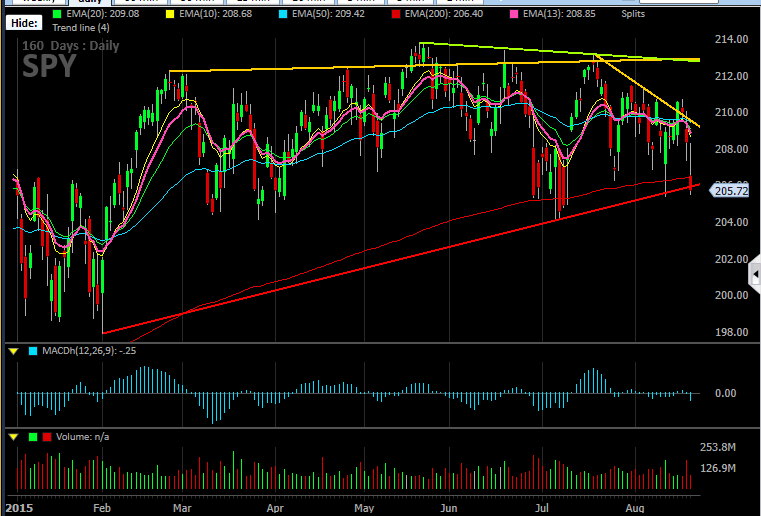
Task: Click the 202.00 price axis label
Action: (x=731, y=259)
